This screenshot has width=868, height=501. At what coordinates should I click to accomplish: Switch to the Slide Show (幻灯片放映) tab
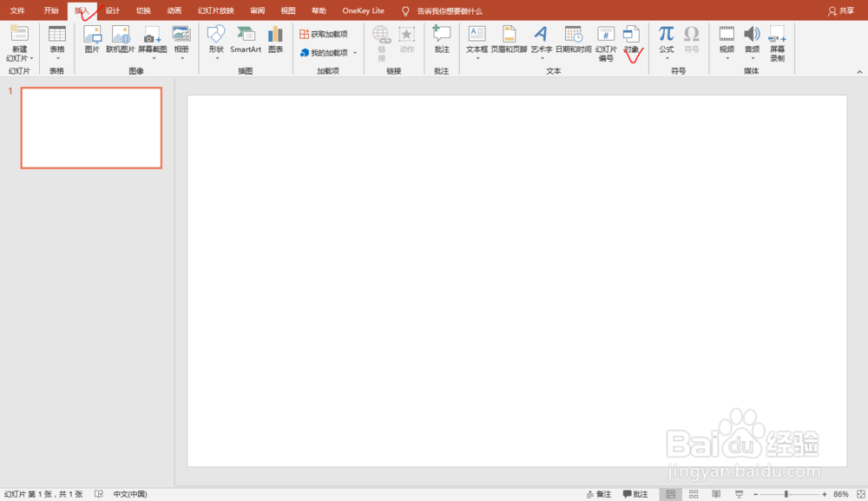tap(216, 10)
